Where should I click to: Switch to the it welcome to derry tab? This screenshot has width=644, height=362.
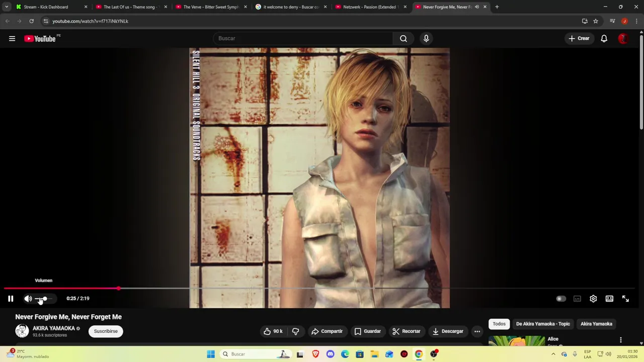pyautogui.click(x=290, y=7)
